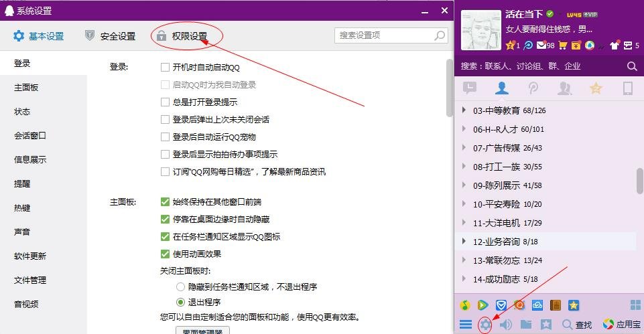This screenshot has height=334, width=644.
Task: Expand the 10-平安寿险 contact group
Action: (464, 203)
